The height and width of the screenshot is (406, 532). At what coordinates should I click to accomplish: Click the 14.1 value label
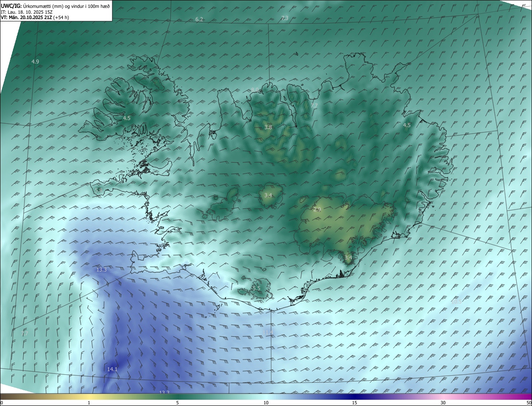(x=113, y=369)
